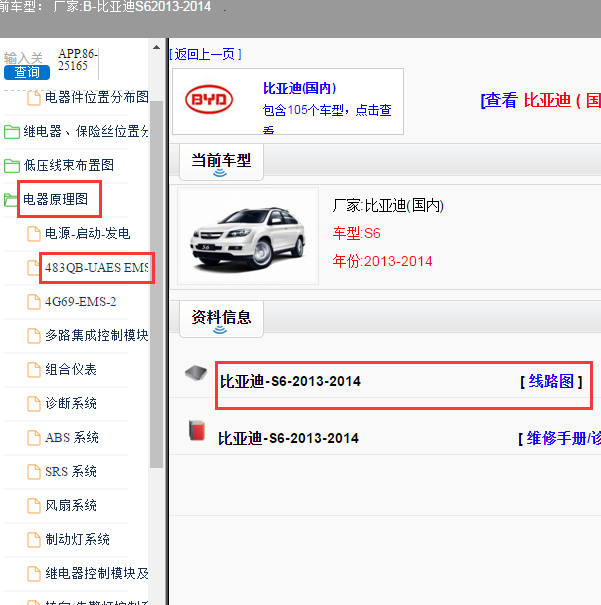Open the 制动灯系统 diagram

[78, 539]
